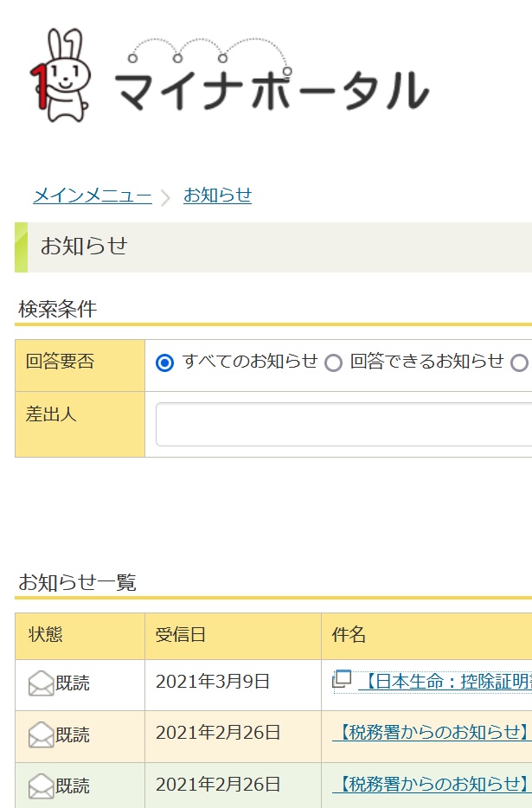Select the すべてのお知らせ radio button

point(164,363)
